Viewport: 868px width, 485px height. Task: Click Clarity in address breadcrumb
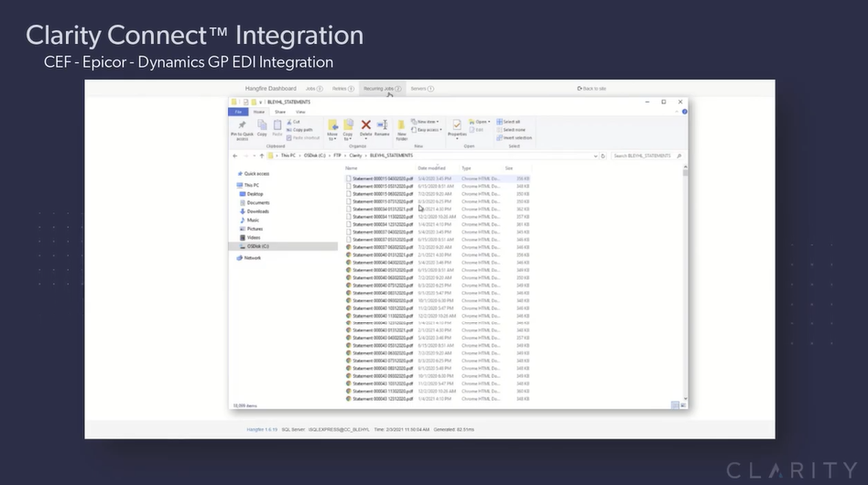[355, 156]
